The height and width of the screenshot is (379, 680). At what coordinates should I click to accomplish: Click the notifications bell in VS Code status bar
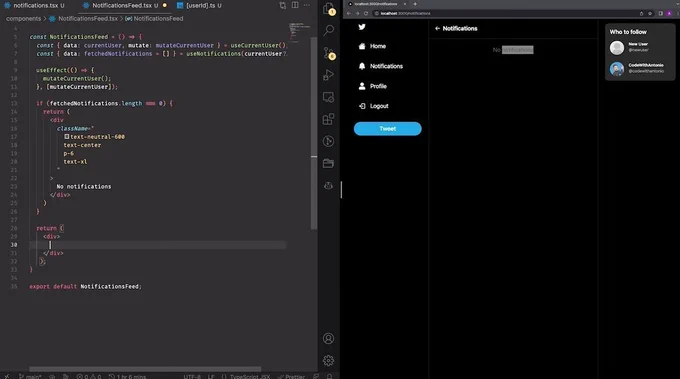(330, 376)
